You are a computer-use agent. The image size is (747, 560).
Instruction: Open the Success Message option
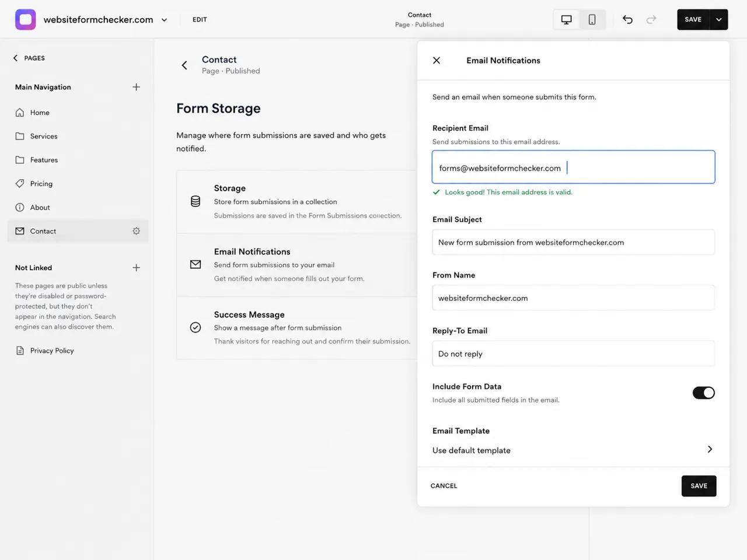click(297, 328)
